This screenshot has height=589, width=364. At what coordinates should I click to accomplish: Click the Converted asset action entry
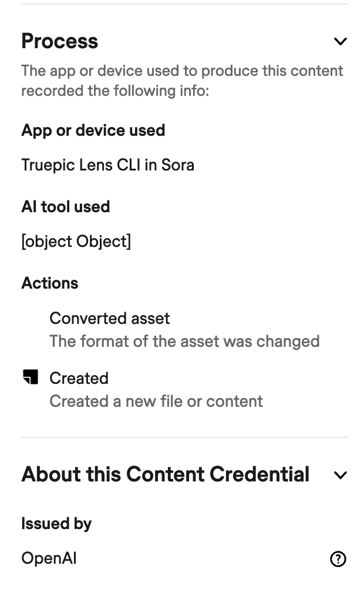(110, 319)
